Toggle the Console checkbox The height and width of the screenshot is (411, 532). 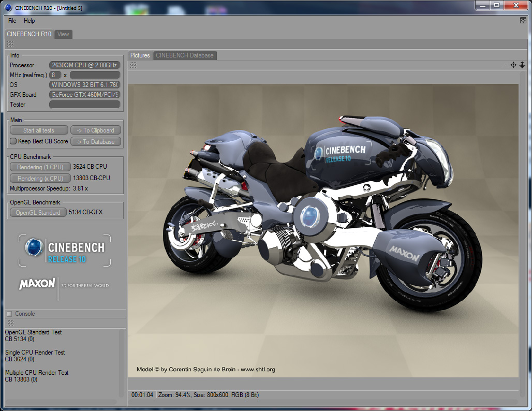tap(9, 314)
